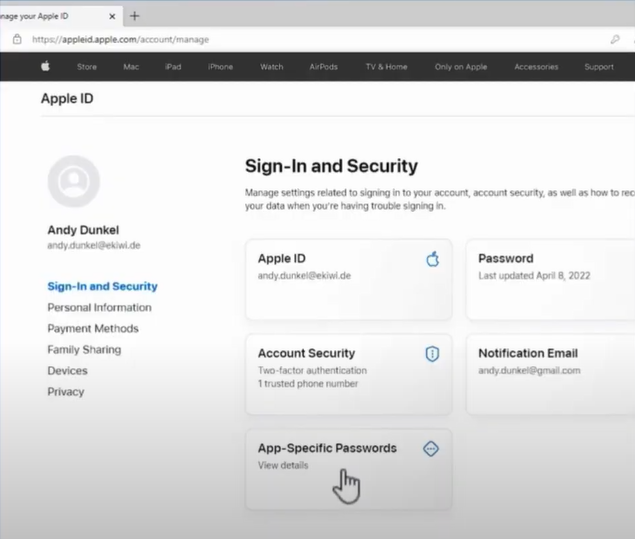Click the Apple ID page heading
The image size is (635, 539).
[67, 98]
